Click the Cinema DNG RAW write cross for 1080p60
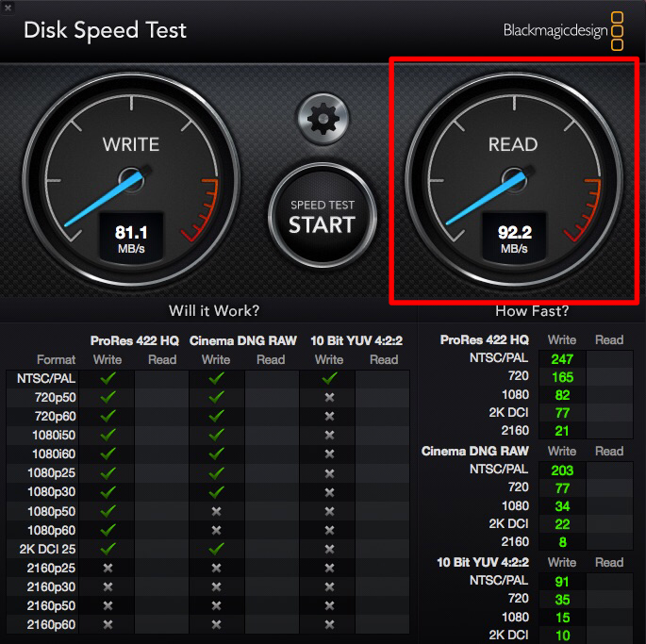Image resolution: width=646 pixels, height=644 pixels. [x=216, y=530]
